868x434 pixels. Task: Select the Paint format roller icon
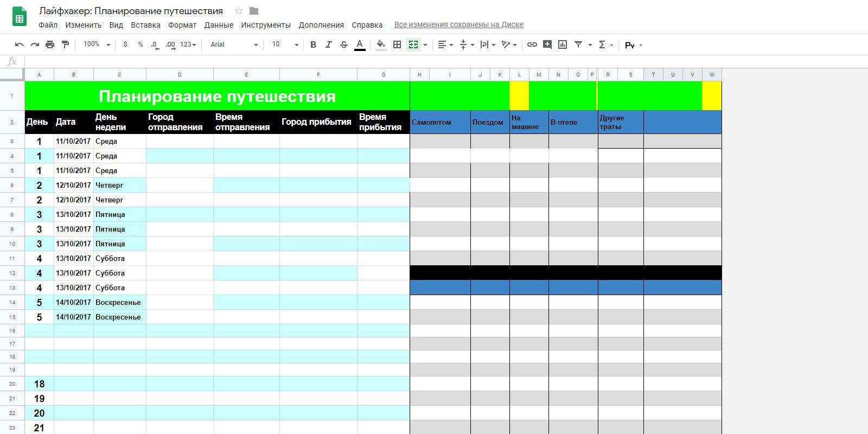(x=65, y=44)
